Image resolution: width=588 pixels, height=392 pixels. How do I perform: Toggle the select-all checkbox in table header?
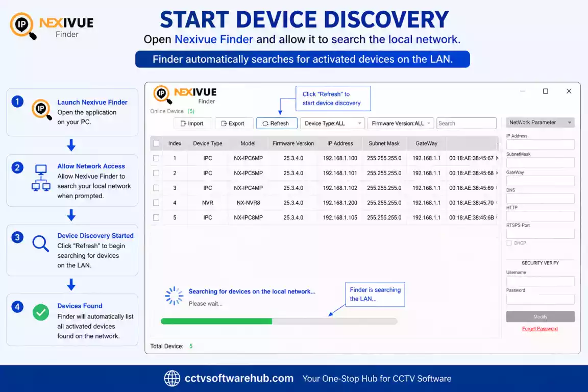(156, 143)
